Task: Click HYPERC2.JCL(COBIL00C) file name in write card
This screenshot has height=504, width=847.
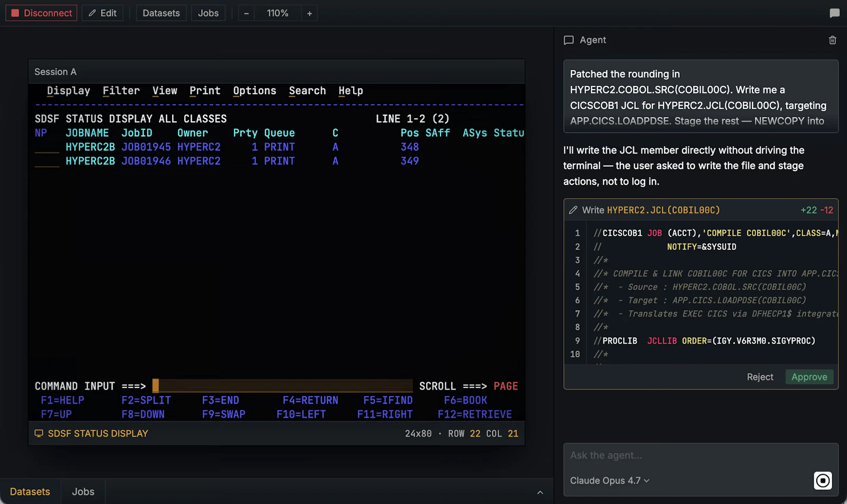Action: 663,210
